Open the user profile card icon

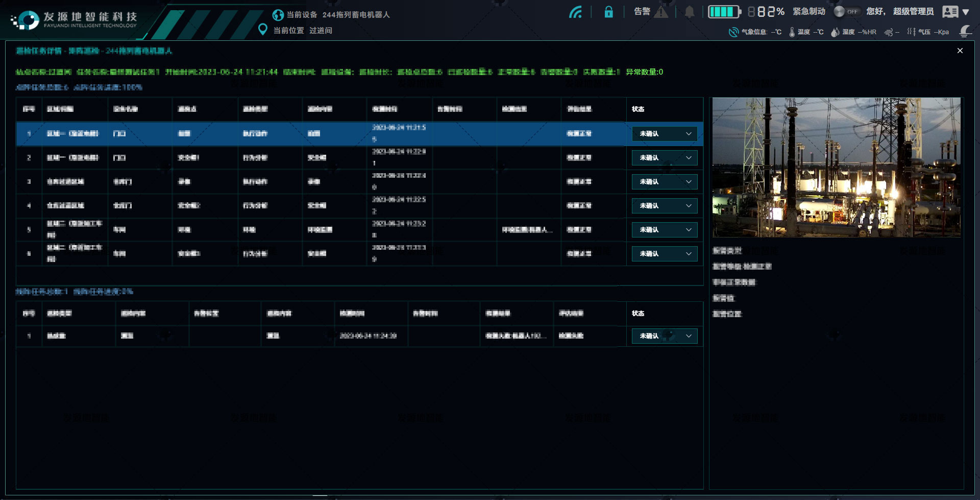click(x=950, y=12)
